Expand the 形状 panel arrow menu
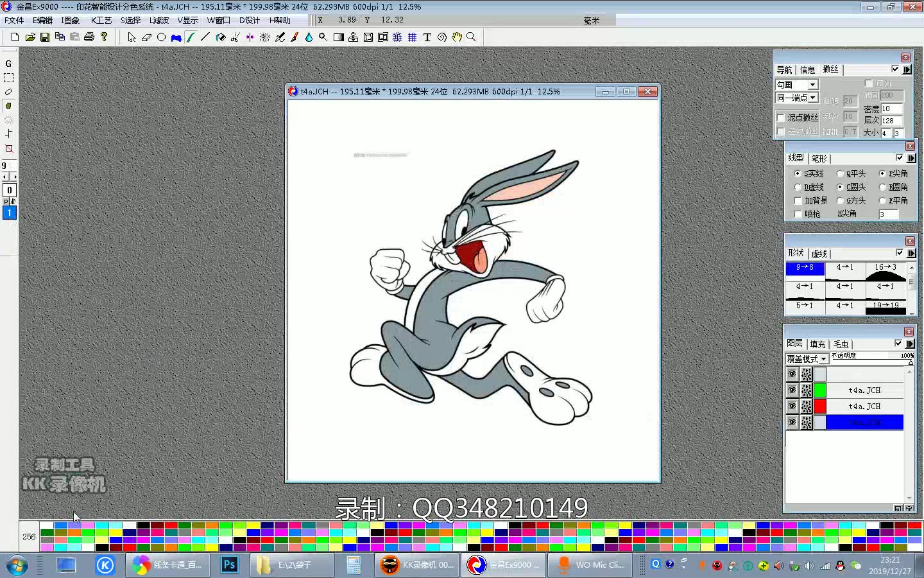Screen dimensions: 924x578 pyautogui.click(x=911, y=253)
